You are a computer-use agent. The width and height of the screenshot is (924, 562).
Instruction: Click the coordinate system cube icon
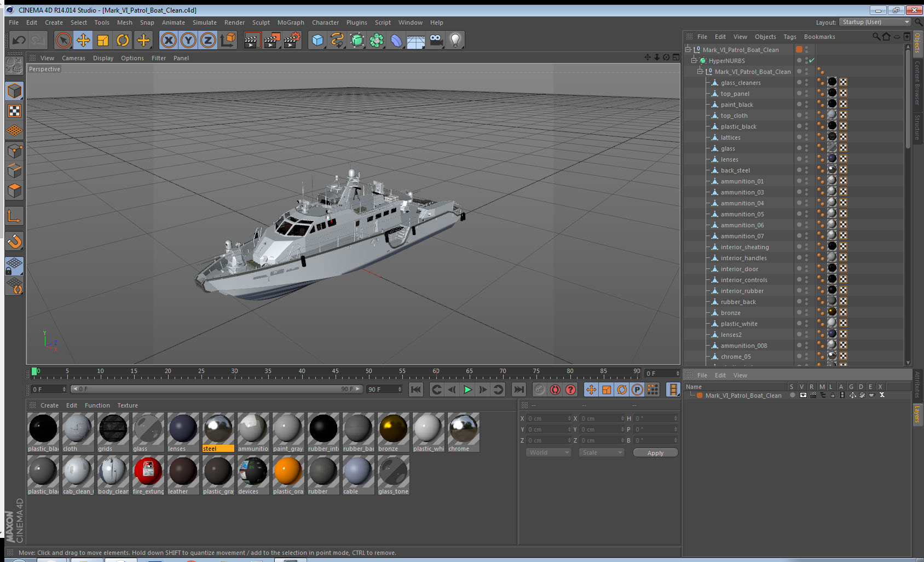click(x=228, y=40)
